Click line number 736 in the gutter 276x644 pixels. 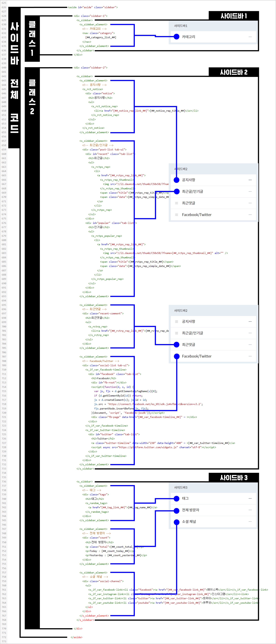[4, 482]
